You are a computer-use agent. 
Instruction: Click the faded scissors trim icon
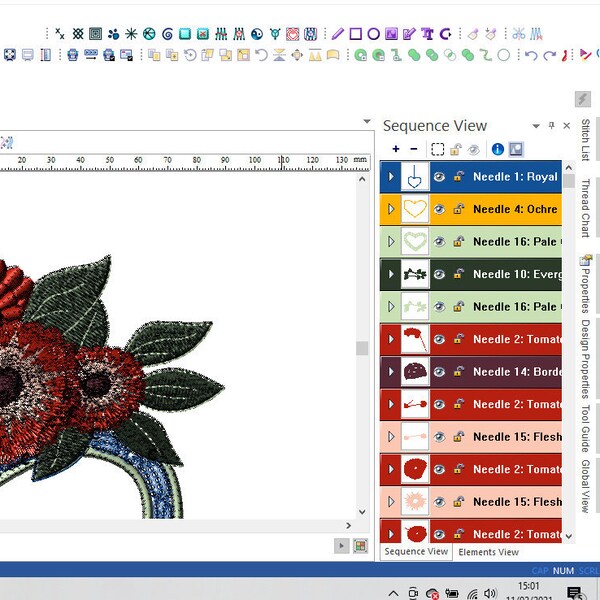click(x=519, y=34)
